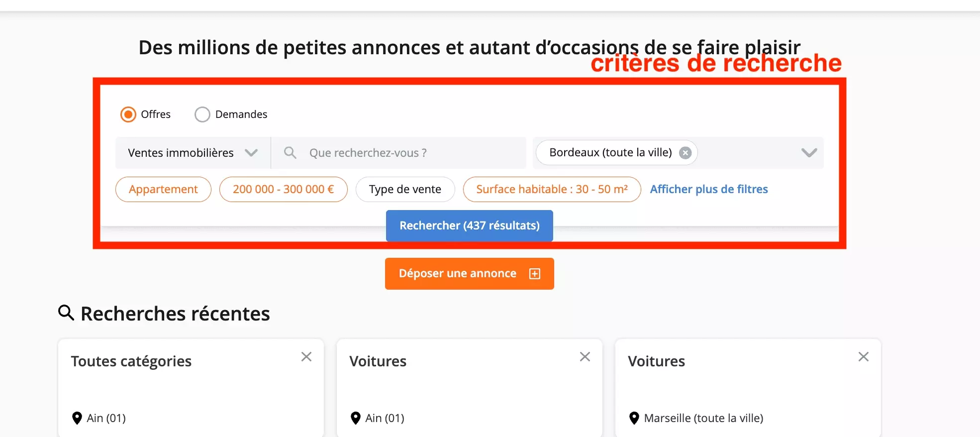980x437 pixels.
Task: Select the Offres radio button
Action: [x=128, y=114]
